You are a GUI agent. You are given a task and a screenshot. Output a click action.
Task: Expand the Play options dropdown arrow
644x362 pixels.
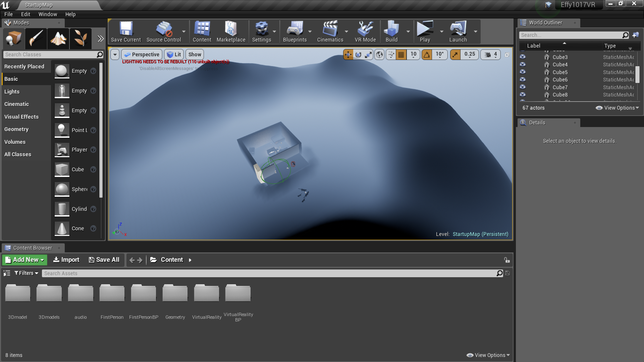pos(441,32)
